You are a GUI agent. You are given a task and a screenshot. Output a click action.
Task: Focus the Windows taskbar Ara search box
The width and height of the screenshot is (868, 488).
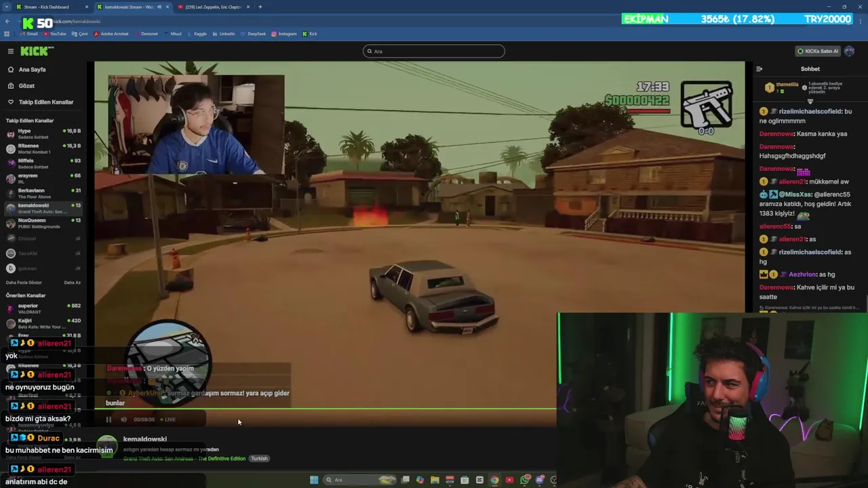coord(359,480)
